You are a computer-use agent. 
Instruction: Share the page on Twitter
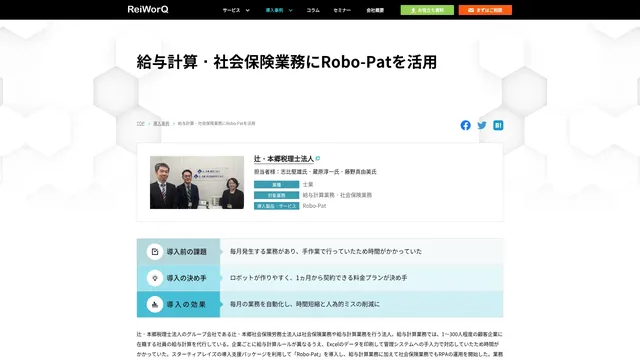click(482, 125)
